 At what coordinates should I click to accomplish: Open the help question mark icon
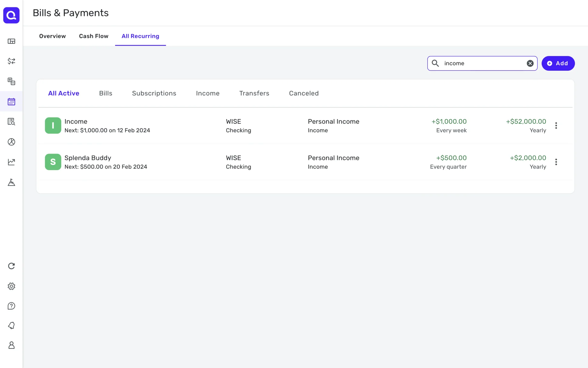tap(11, 306)
